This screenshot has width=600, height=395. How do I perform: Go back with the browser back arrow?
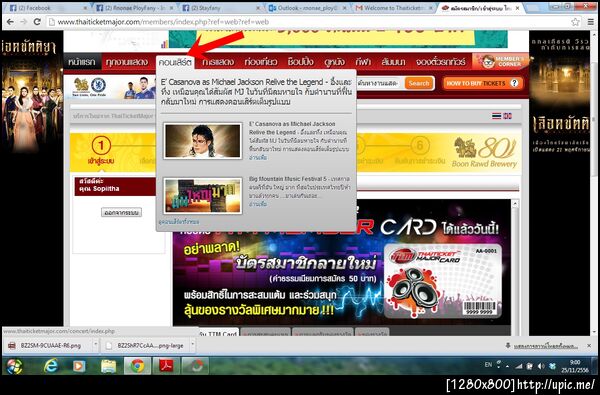pos(10,22)
